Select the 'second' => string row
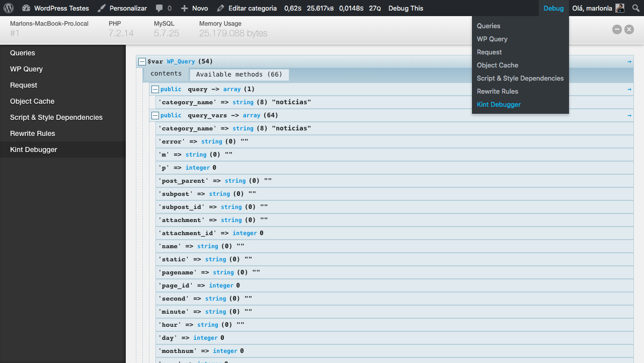Screen dimensions: 644x363 [395, 299]
